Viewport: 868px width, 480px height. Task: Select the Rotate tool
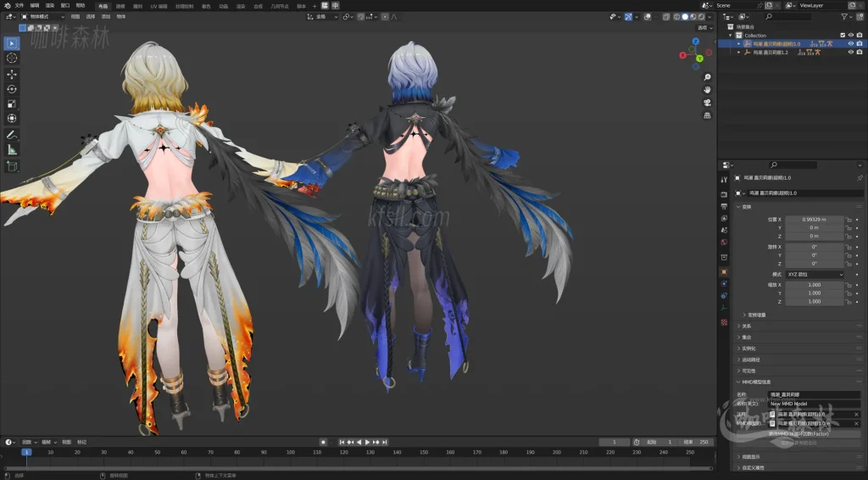click(x=12, y=89)
